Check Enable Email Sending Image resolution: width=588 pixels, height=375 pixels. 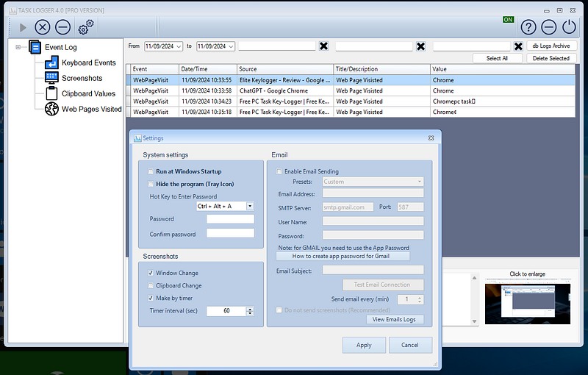click(279, 171)
